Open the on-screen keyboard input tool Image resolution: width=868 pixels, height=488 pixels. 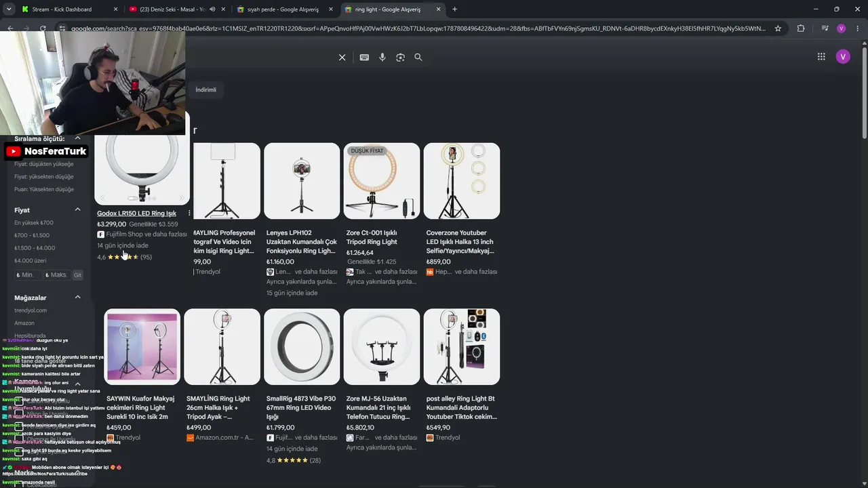click(x=364, y=58)
